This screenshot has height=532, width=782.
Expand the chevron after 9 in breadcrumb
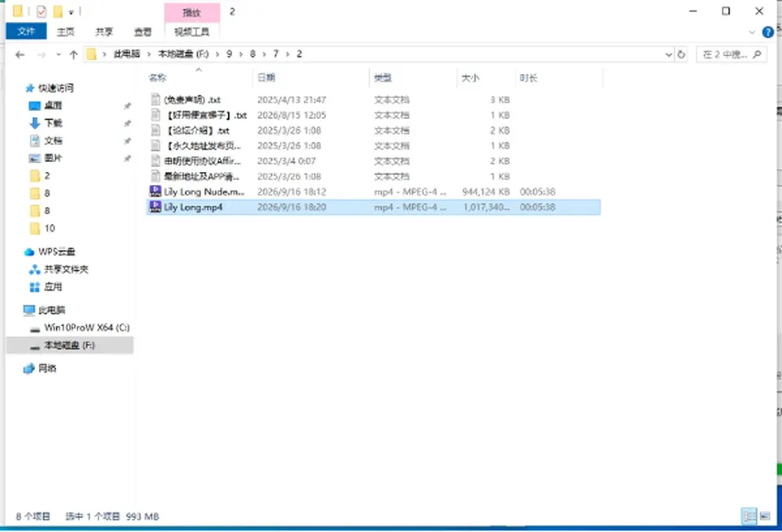240,55
